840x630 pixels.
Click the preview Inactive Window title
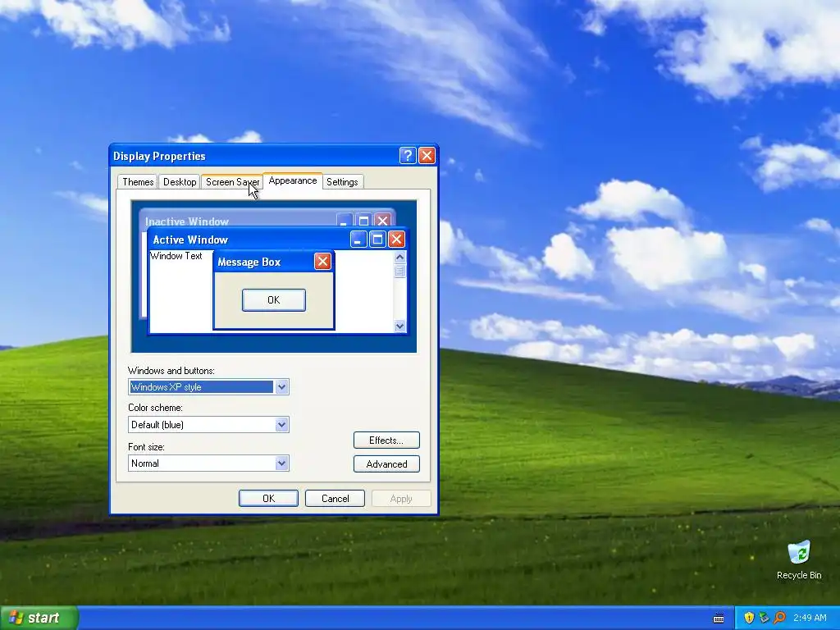coord(186,221)
